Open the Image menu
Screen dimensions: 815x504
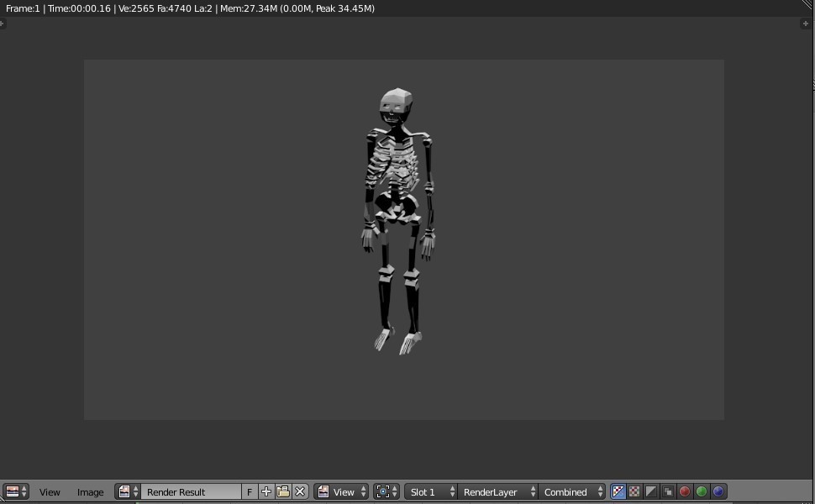[90, 492]
